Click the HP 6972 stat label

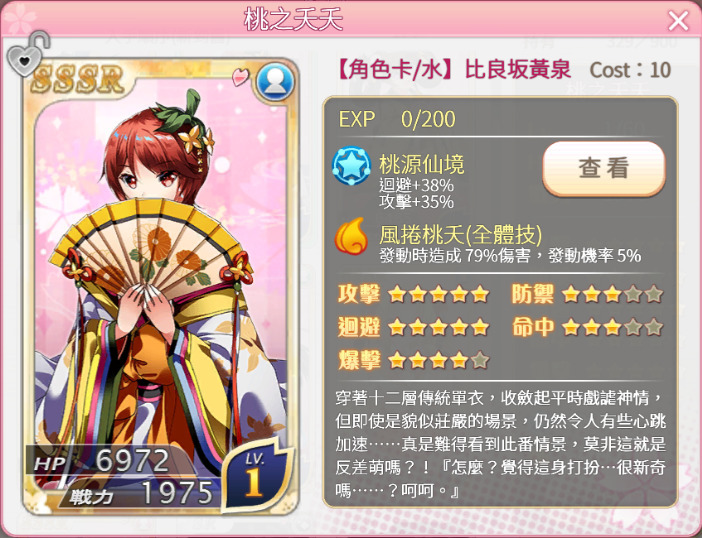(101, 461)
